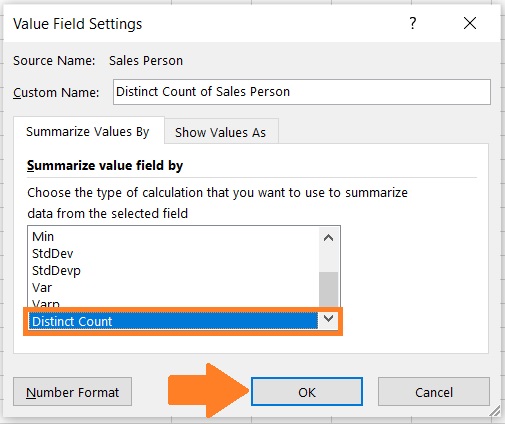This screenshot has height=424, width=505.
Task: Click the OK button
Action: coord(307,392)
